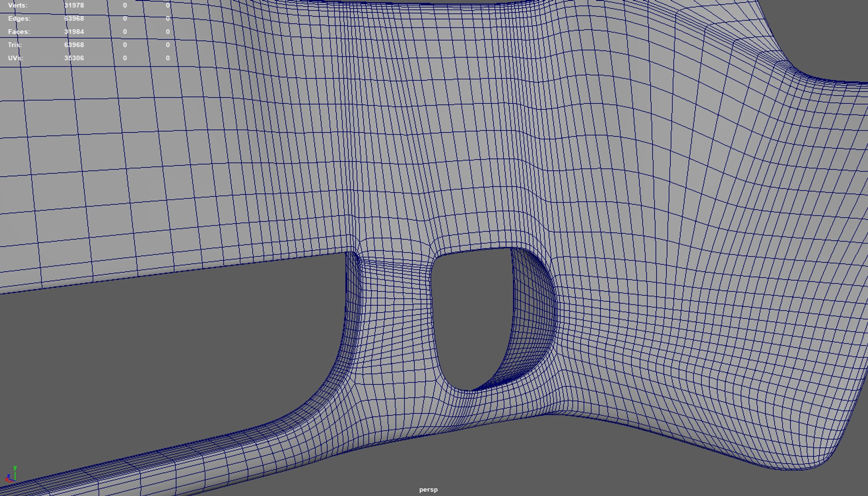868x496 pixels.
Task: Click the 63968 value in Edges row
Action: click(x=74, y=19)
